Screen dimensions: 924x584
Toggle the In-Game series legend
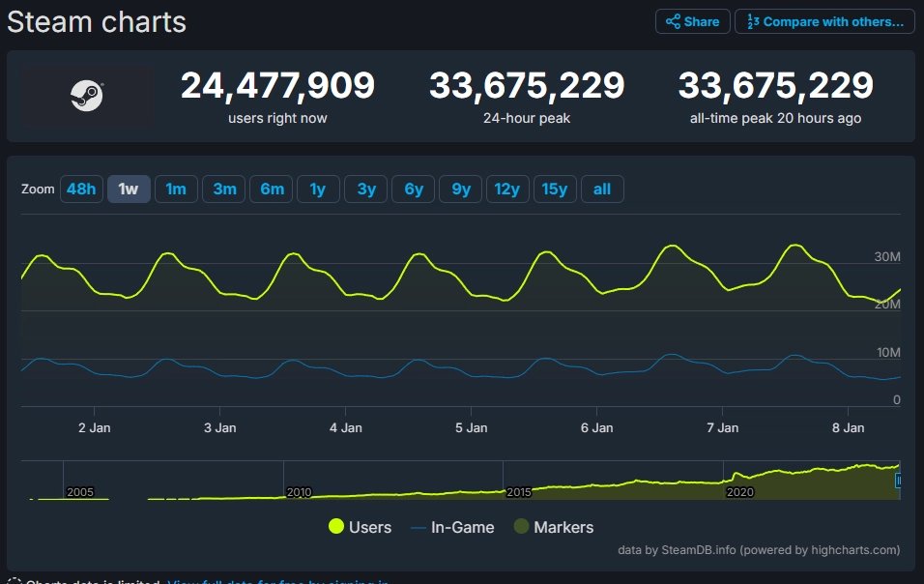click(x=452, y=527)
